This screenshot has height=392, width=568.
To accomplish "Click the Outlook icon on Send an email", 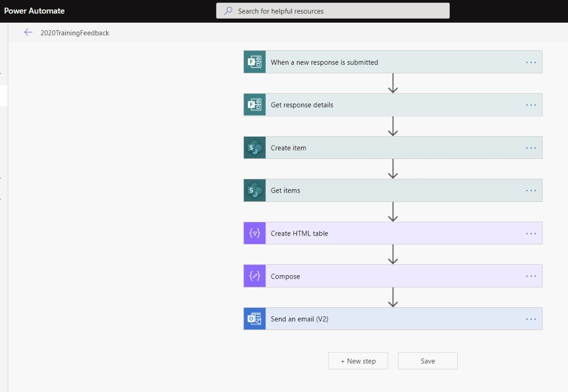I will pyautogui.click(x=254, y=319).
